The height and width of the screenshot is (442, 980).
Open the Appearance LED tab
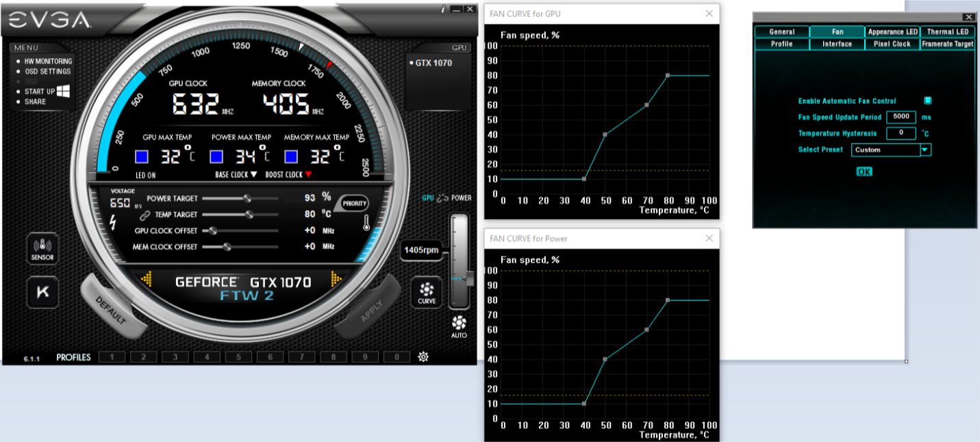(x=892, y=31)
